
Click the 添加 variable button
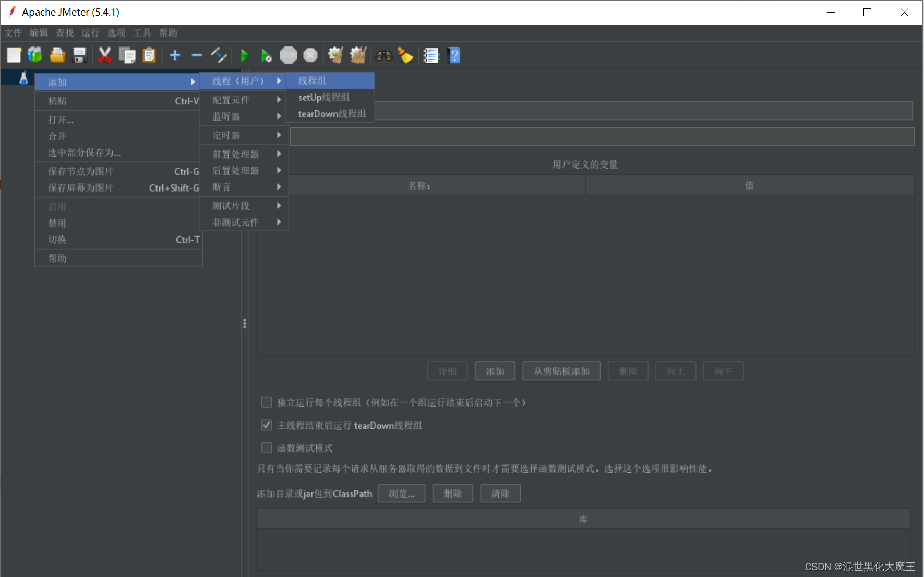coord(495,371)
